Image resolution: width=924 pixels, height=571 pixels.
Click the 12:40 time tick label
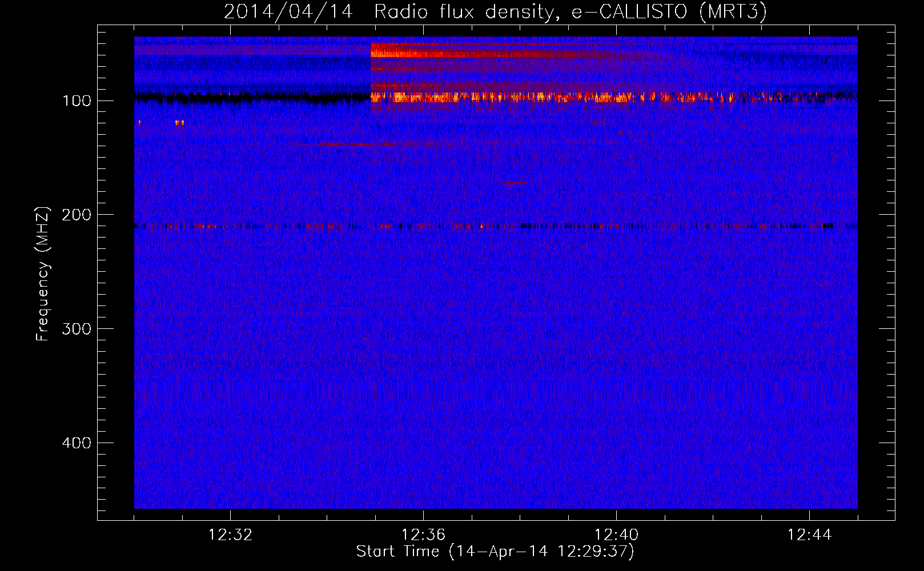(x=616, y=535)
